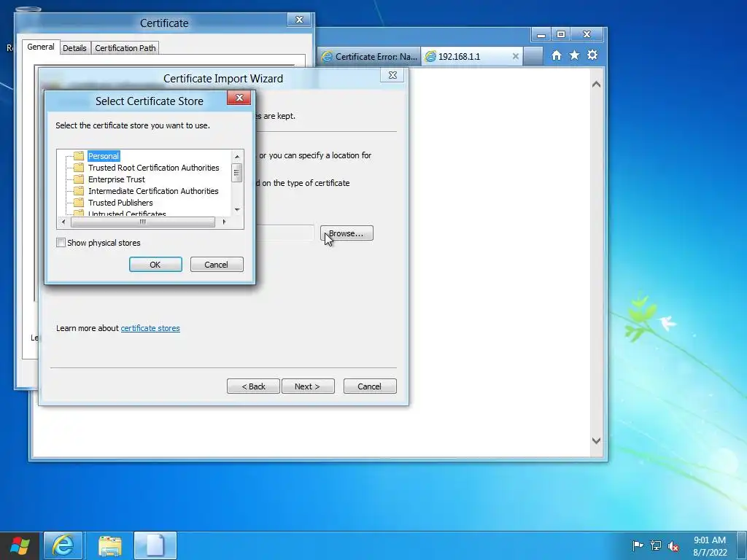Click the muted volume tray icon

673,546
